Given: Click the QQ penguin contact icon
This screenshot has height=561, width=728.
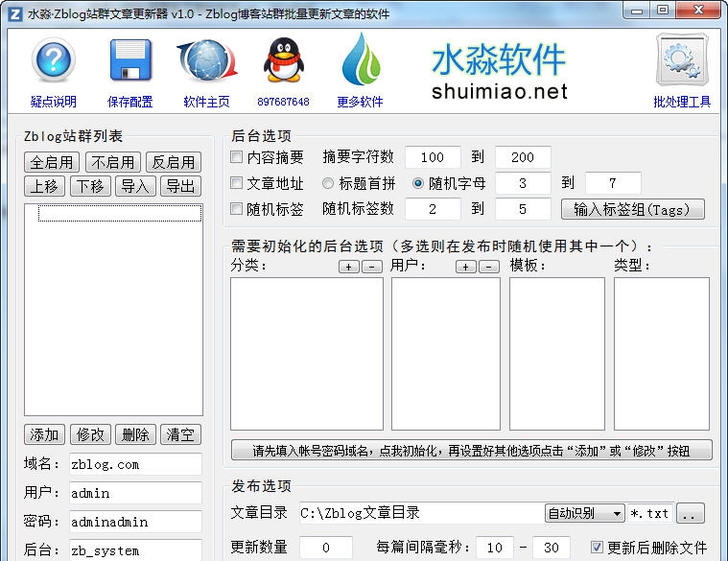Looking at the screenshot, I should pyautogui.click(x=283, y=61).
